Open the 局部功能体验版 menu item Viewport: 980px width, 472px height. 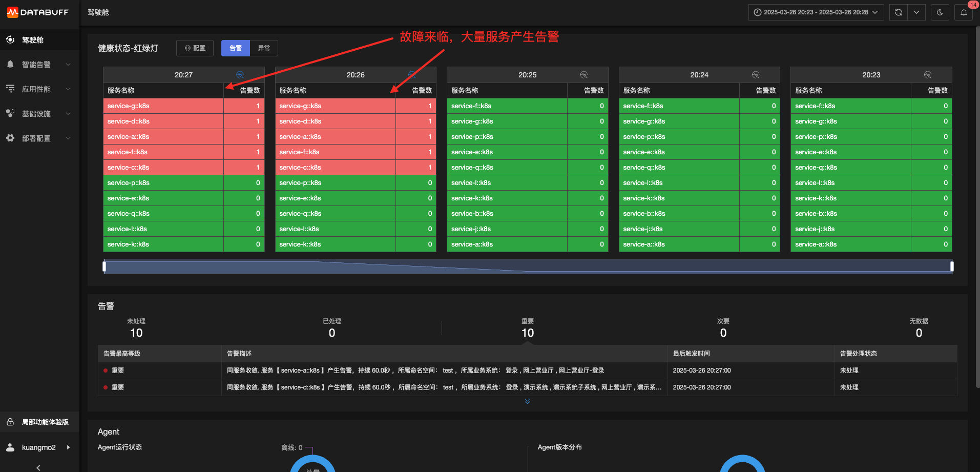(39, 422)
